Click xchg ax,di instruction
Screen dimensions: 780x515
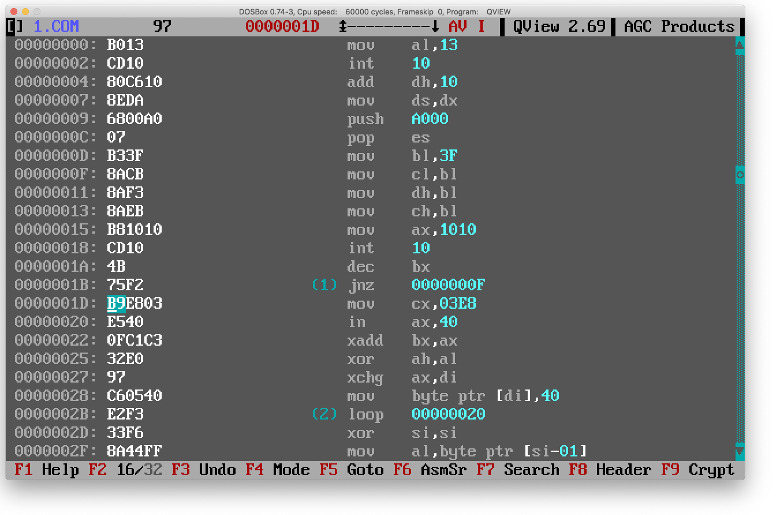pyautogui.click(x=402, y=377)
